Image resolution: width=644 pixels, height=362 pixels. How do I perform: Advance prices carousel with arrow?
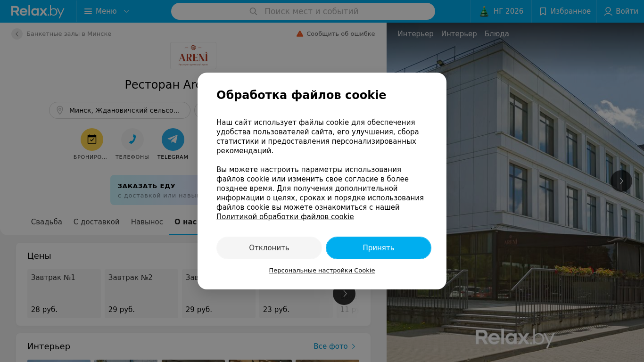344,294
